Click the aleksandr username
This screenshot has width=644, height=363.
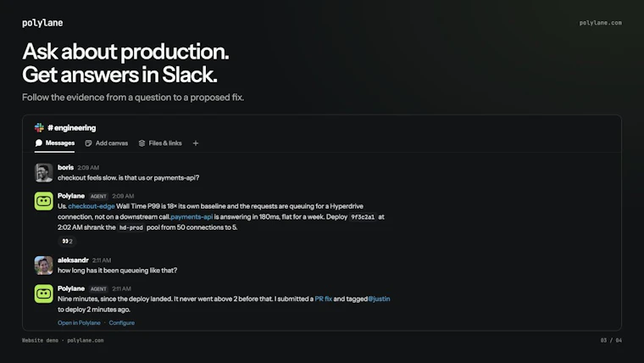73,260
